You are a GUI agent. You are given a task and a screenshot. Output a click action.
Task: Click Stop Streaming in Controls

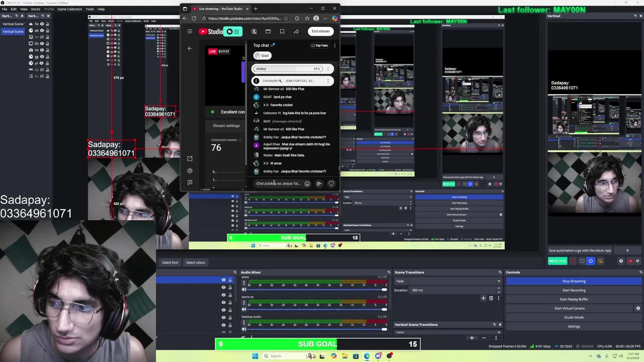[574, 281]
